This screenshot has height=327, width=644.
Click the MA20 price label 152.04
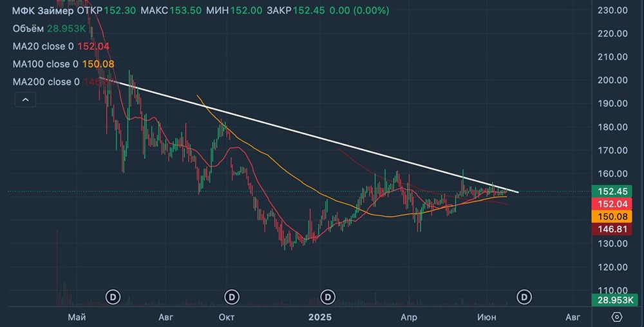click(x=612, y=204)
